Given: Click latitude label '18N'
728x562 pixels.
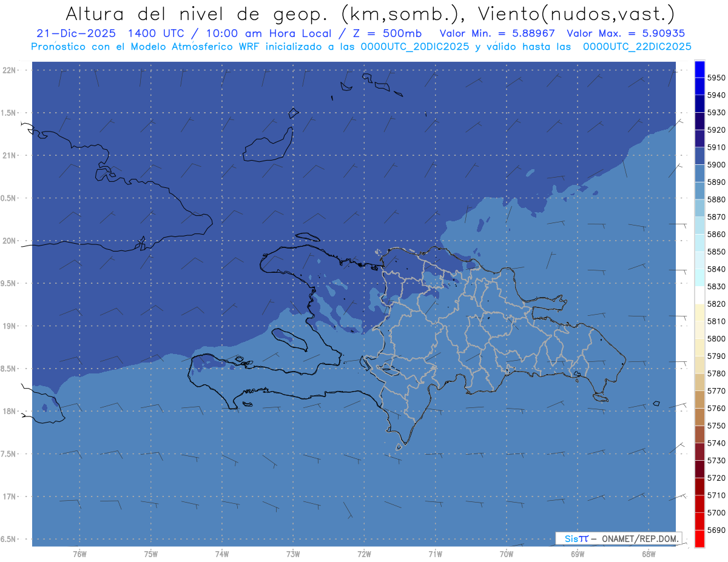Looking at the screenshot, I should (x=9, y=412).
